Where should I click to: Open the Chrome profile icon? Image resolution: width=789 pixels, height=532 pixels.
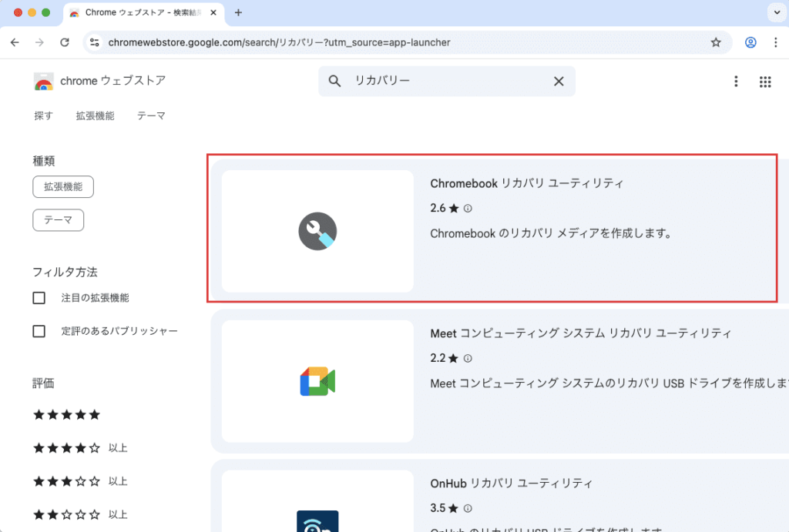tap(750, 42)
